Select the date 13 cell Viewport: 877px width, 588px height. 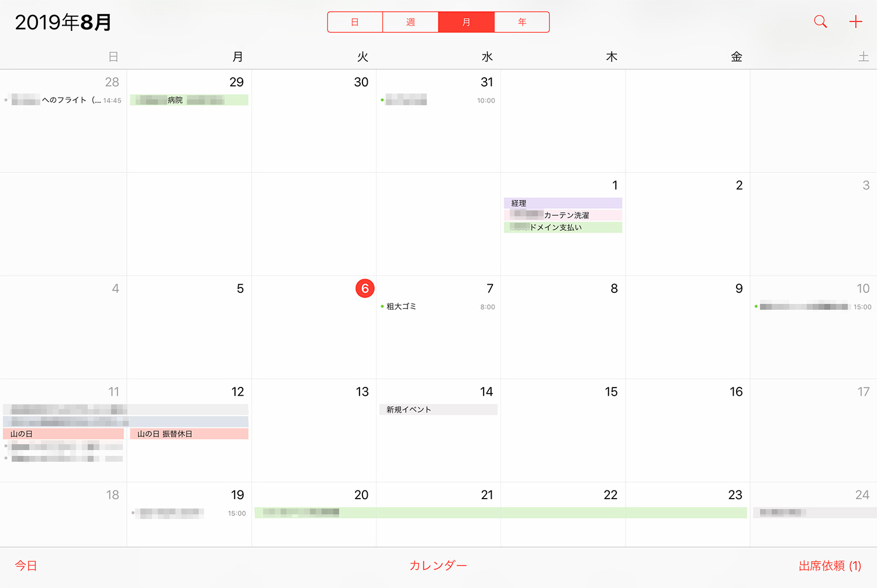tap(314, 431)
